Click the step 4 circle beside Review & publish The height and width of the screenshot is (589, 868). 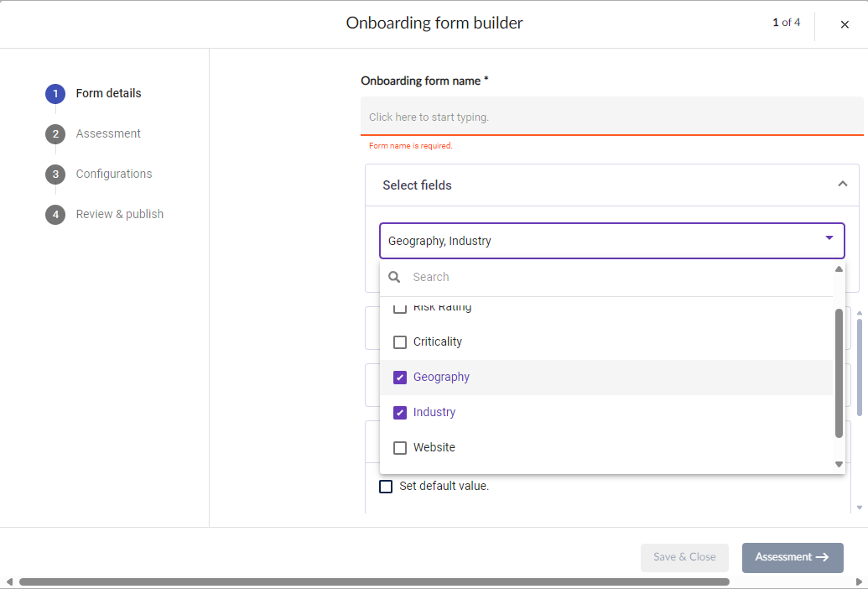pyautogui.click(x=55, y=214)
